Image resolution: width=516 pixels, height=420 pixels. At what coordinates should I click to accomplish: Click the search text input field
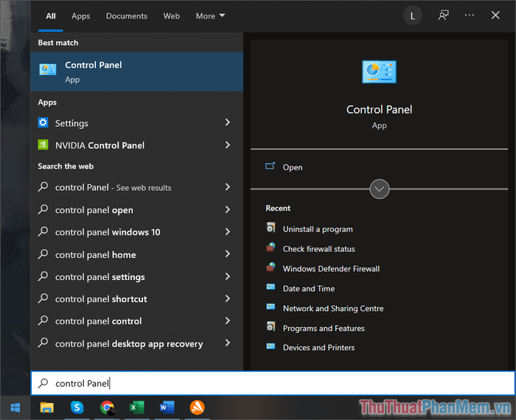273,383
